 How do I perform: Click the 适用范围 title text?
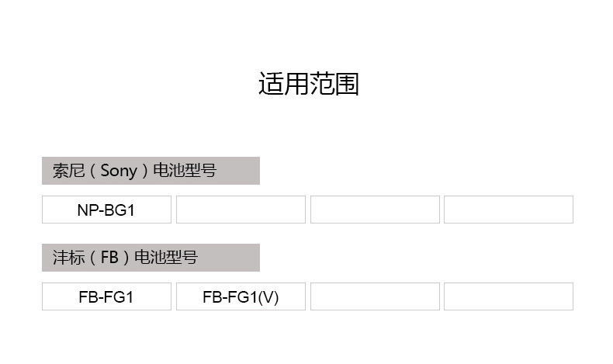(308, 84)
